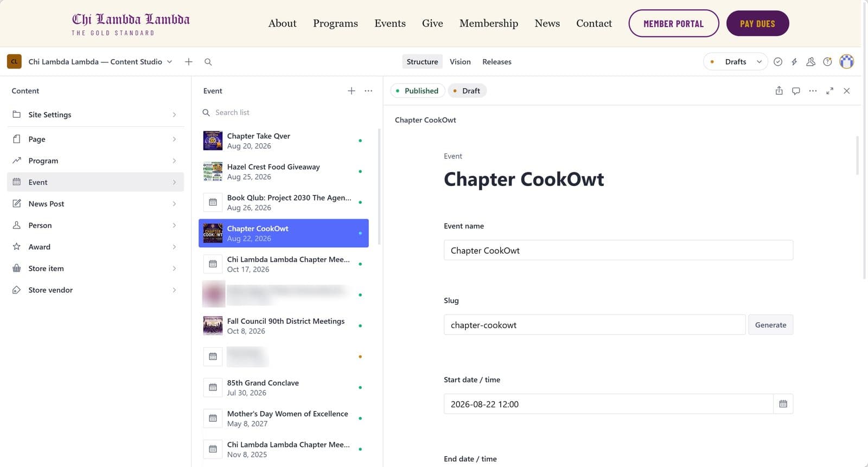The height and width of the screenshot is (467, 868).
Task: Click the checkmark circle icon in top bar
Action: click(x=778, y=62)
